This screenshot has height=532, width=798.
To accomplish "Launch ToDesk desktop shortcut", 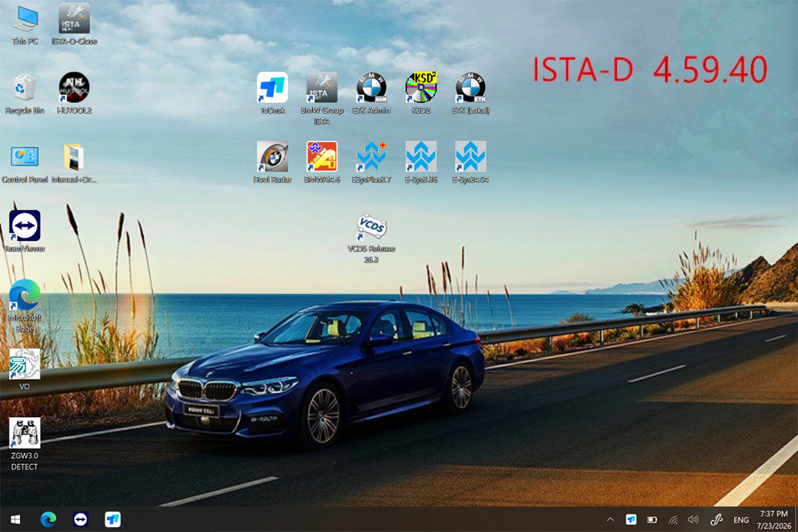I will click(x=272, y=93).
